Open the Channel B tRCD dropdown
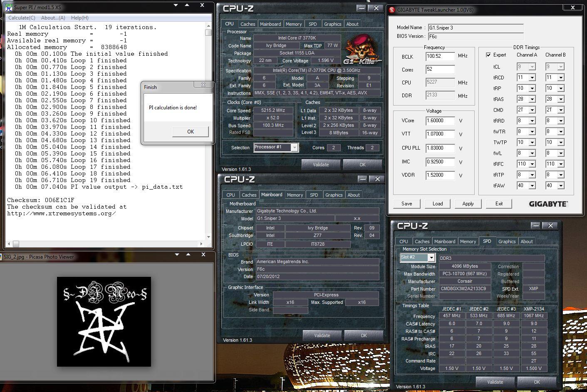The width and height of the screenshot is (587, 392). (561, 78)
